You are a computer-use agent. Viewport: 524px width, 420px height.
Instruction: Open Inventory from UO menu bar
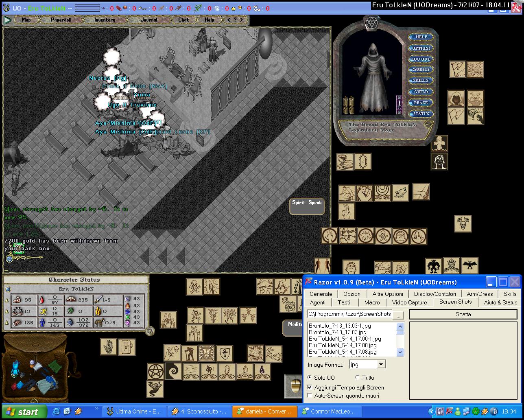105,20
